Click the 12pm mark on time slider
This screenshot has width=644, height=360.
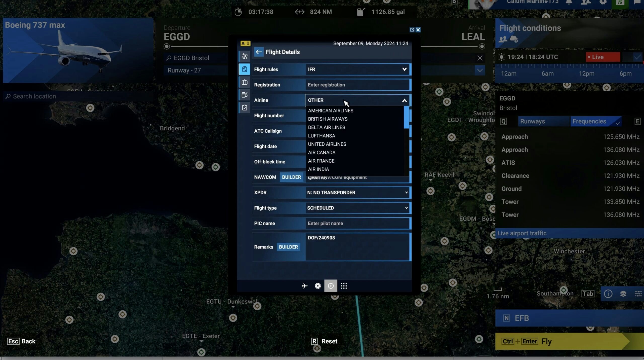(x=586, y=74)
